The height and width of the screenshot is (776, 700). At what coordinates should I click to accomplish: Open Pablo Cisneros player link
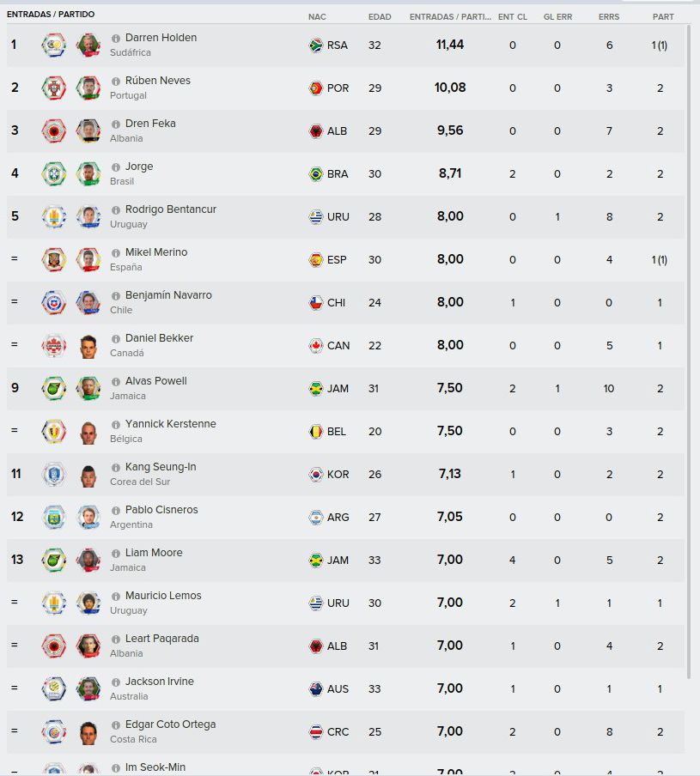click(161, 510)
